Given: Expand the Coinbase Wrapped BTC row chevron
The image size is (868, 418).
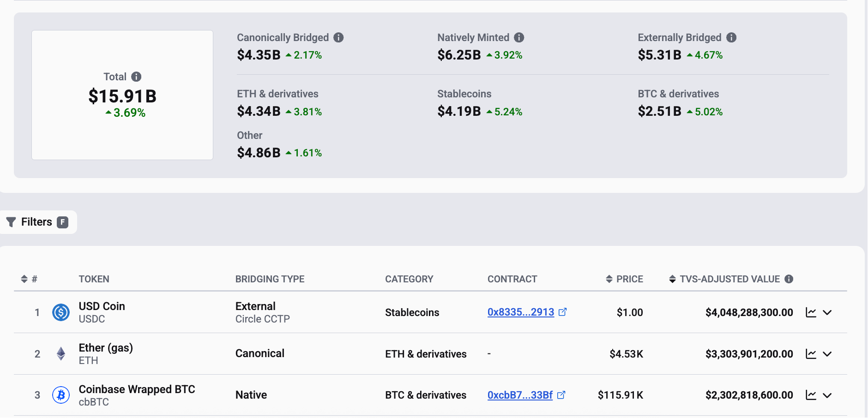Looking at the screenshot, I should coord(828,396).
